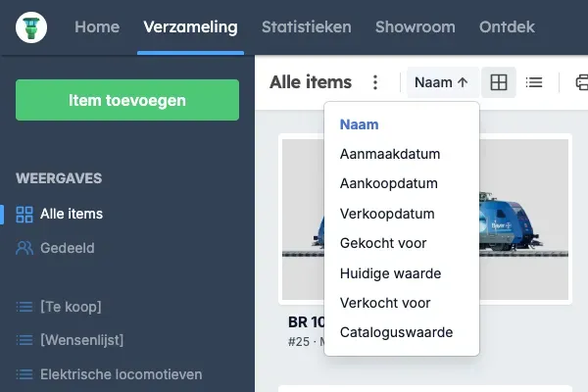Sort by Aankoopdatum
This screenshot has width=588, height=392.
pos(389,183)
